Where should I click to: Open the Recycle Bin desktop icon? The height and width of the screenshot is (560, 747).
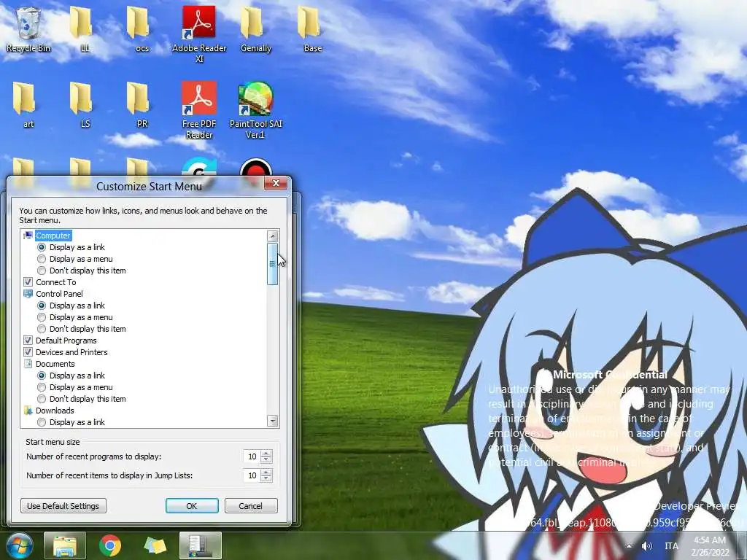(x=28, y=29)
